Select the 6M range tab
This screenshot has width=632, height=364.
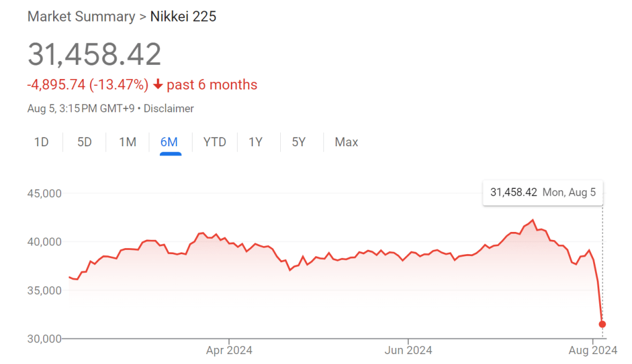click(x=169, y=143)
